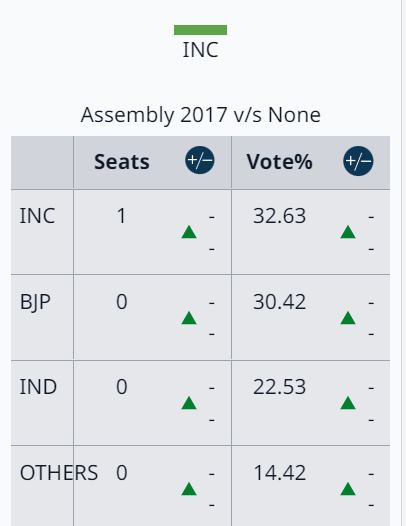Click INC seats green up arrow
Viewport: 406px width, 526px height.
pyautogui.click(x=189, y=232)
